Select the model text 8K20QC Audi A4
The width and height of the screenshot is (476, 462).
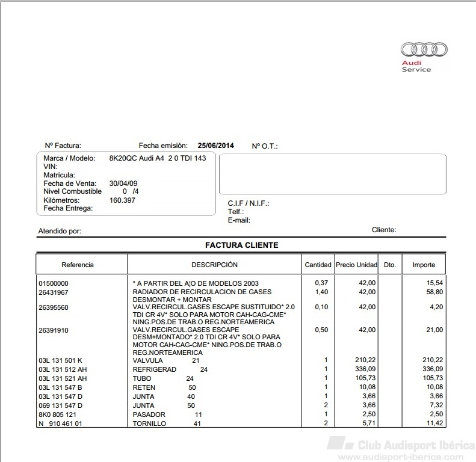[x=137, y=158]
